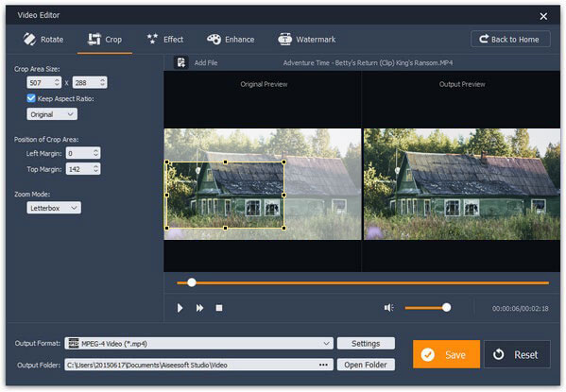Play the video preview
This screenshot has width=566, height=392.
tap(180, 308)
